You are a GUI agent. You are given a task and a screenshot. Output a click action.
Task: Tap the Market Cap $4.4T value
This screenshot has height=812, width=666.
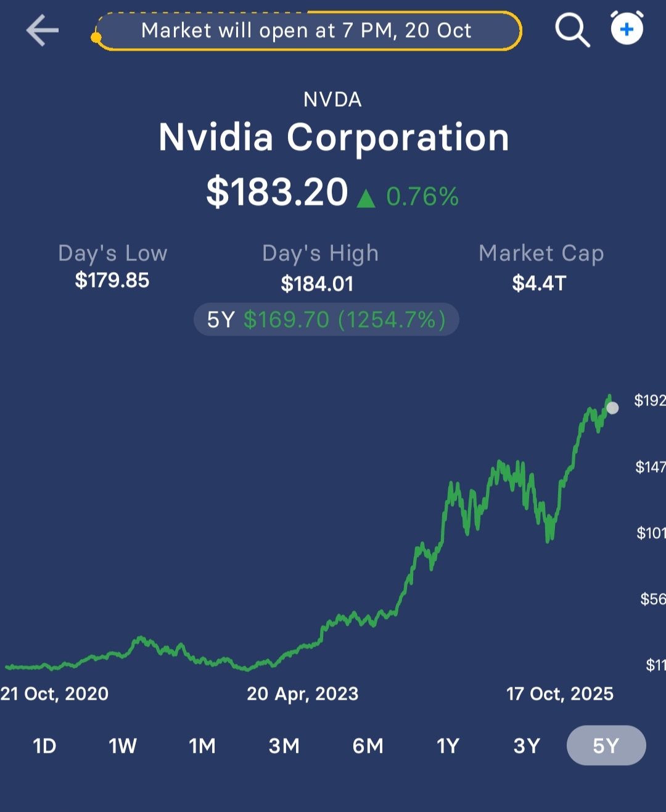540,283
